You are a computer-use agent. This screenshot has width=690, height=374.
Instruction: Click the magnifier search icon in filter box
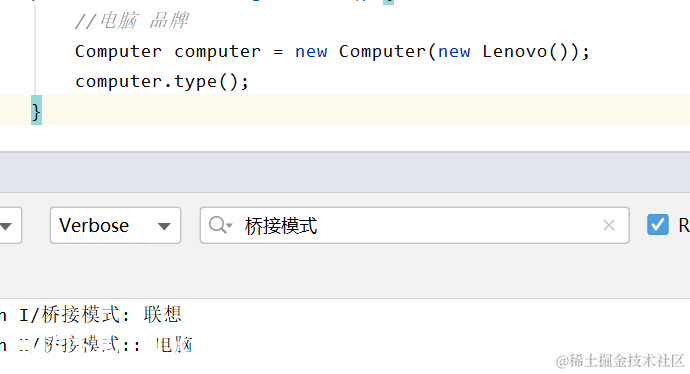point(220,225)
